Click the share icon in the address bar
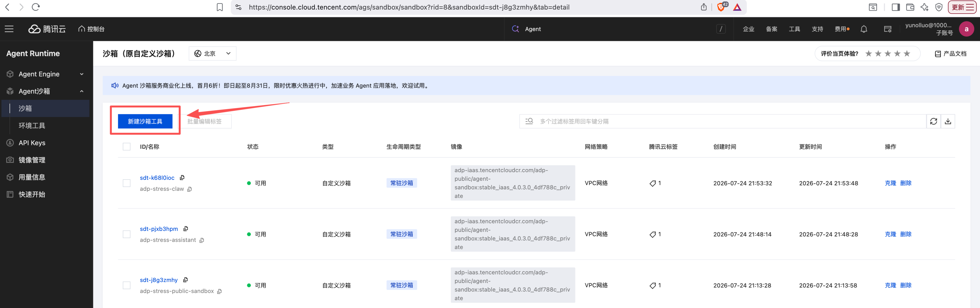 (x=704, y=7)
